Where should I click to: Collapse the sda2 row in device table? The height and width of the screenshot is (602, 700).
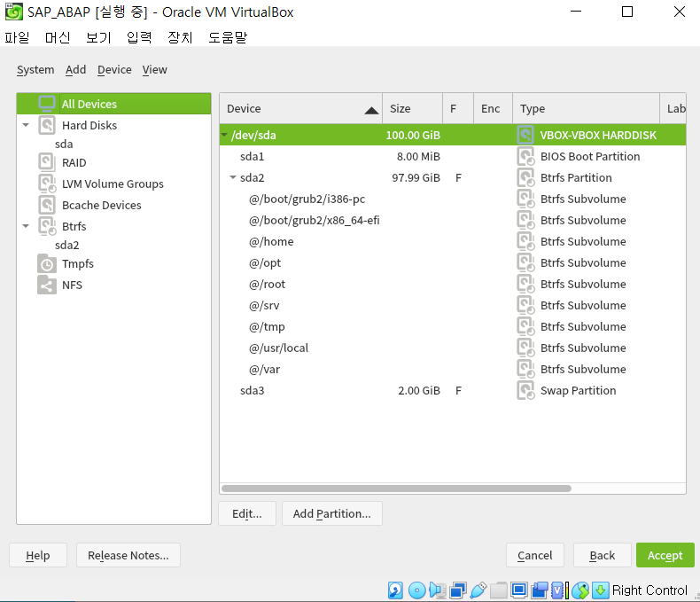pyautogui.click(x=232, y=177)
